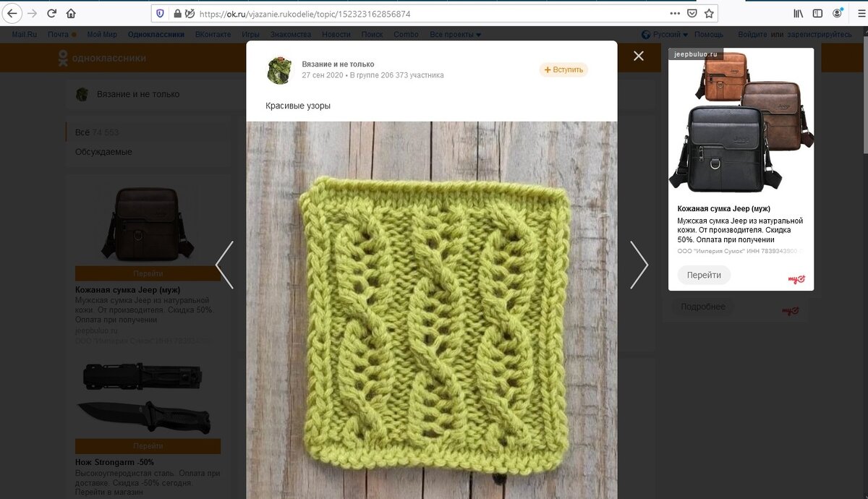Open 'Почта' in the top portal bar
868x499 pixels.
pos(58,34)
